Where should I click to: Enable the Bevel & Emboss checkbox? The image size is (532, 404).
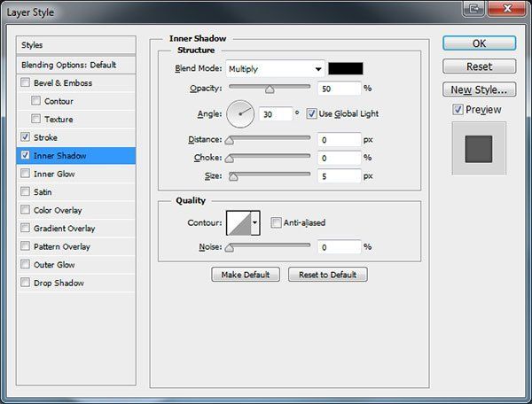click(x=25, y=82)
